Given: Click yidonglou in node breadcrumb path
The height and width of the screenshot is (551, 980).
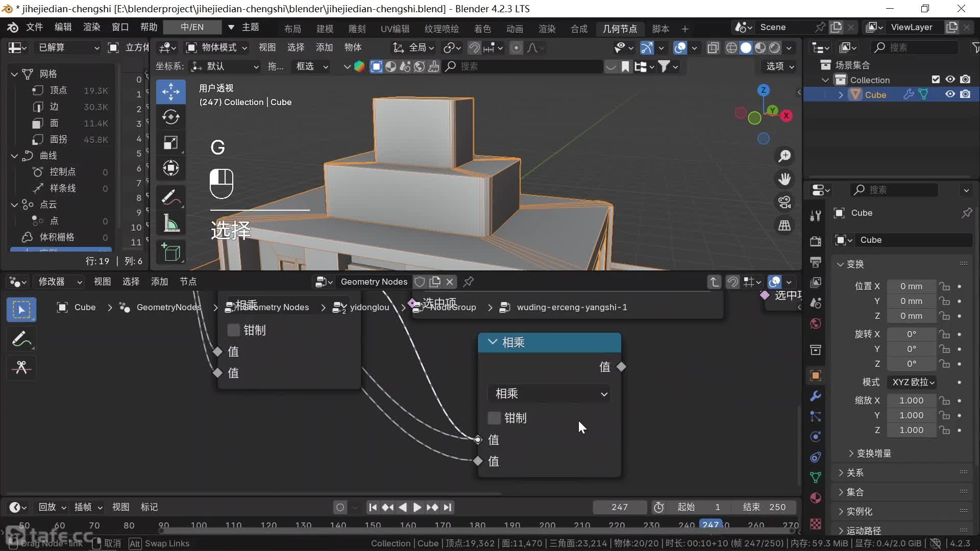Looking at the screenshot, I should (369, 307).
